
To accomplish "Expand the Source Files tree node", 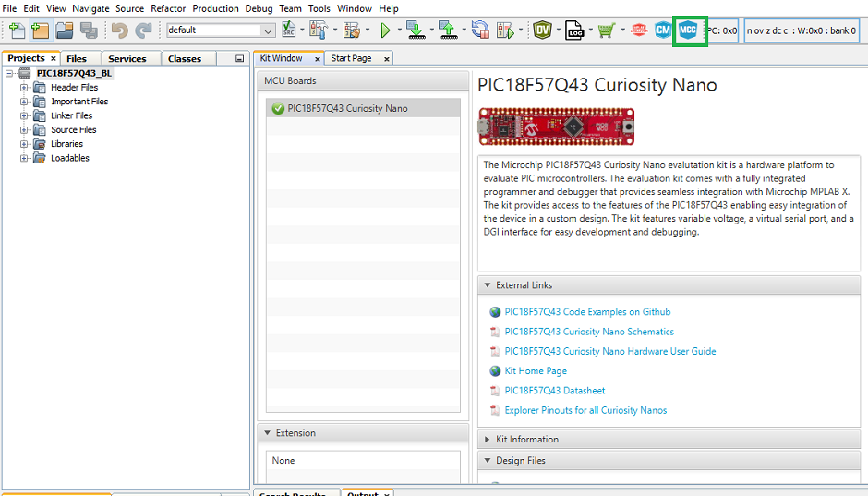I will click(24, 130).
